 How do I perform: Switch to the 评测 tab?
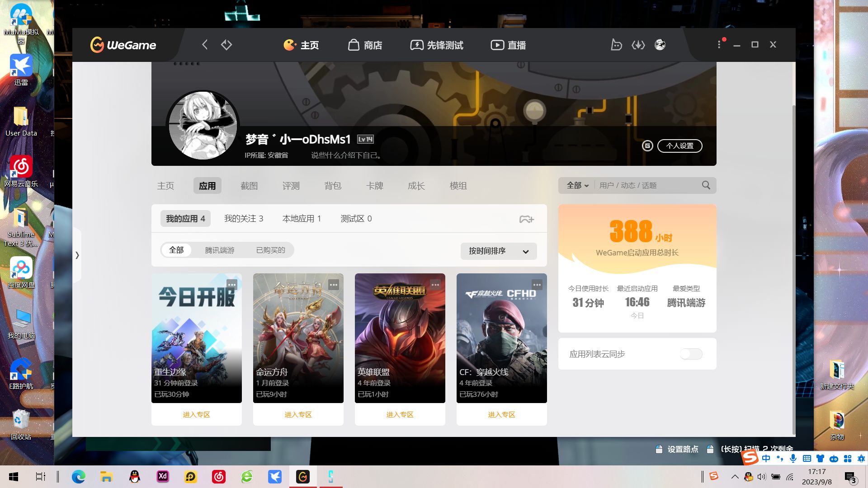click(291, 186)
